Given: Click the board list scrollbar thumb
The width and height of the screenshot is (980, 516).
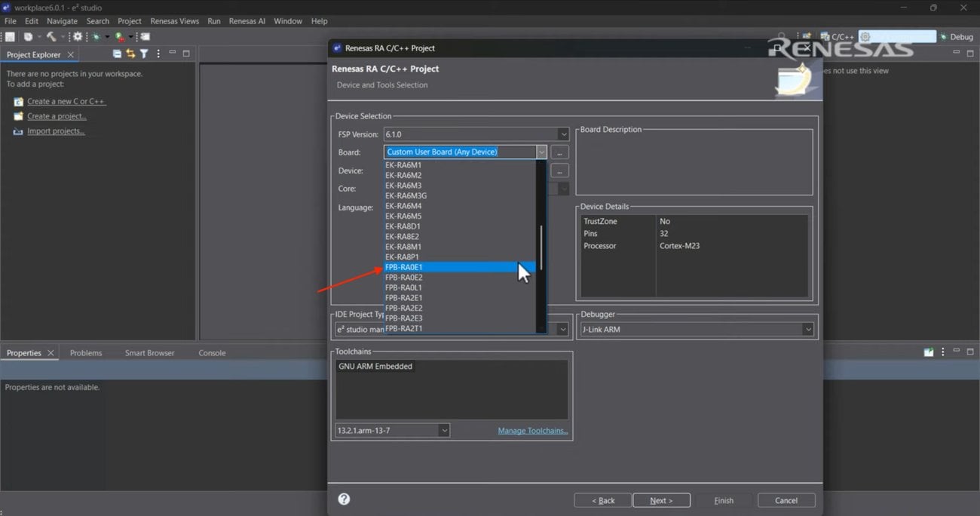Looking at the screenshot, I should [541, 247].
